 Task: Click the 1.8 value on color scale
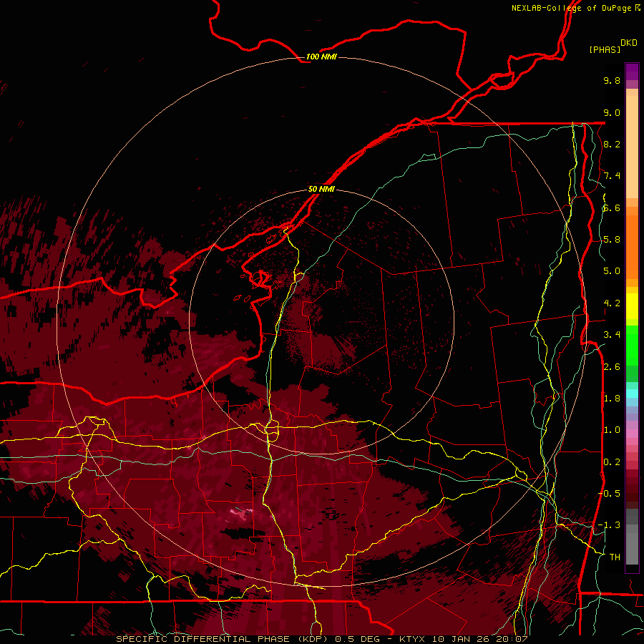[x=612, y=399]
